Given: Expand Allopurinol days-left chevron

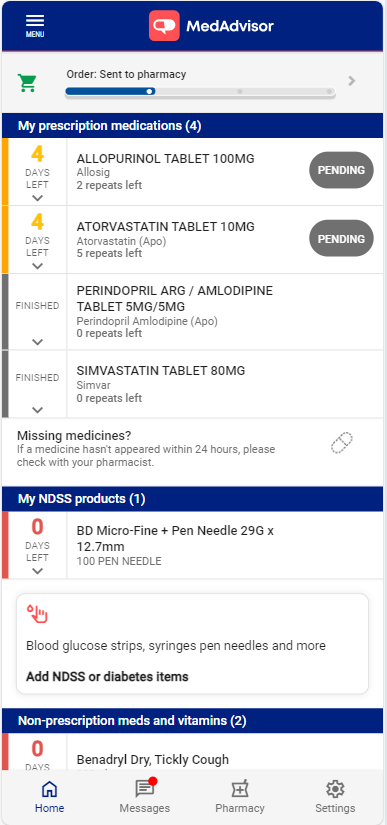Looking at the screenshot, I should [37, 198].
